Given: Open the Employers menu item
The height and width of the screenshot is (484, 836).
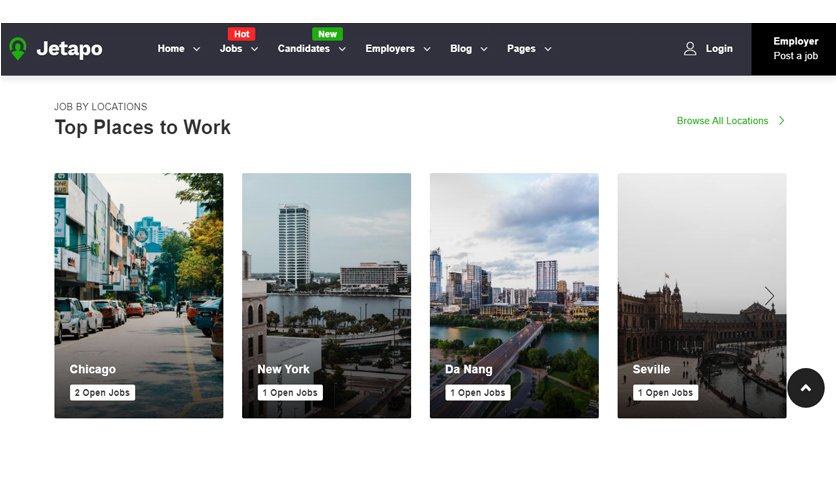Looking at the screenshot, I should click(x=390, y=49).
